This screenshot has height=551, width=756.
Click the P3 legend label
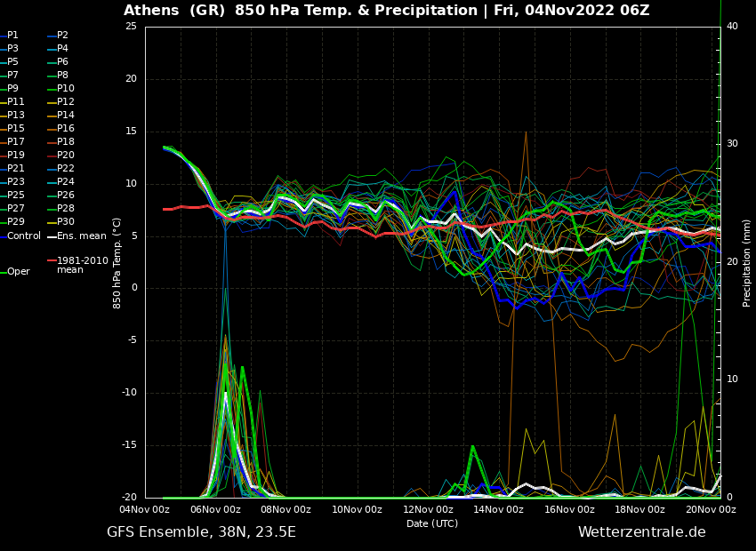(x=10, y=48)
